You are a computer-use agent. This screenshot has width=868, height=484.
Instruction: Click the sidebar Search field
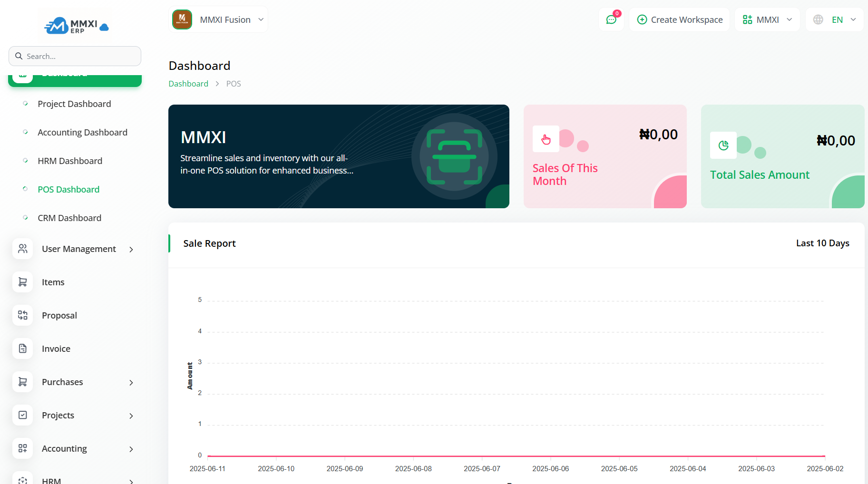pyautogui.click(x=75, y=56)
